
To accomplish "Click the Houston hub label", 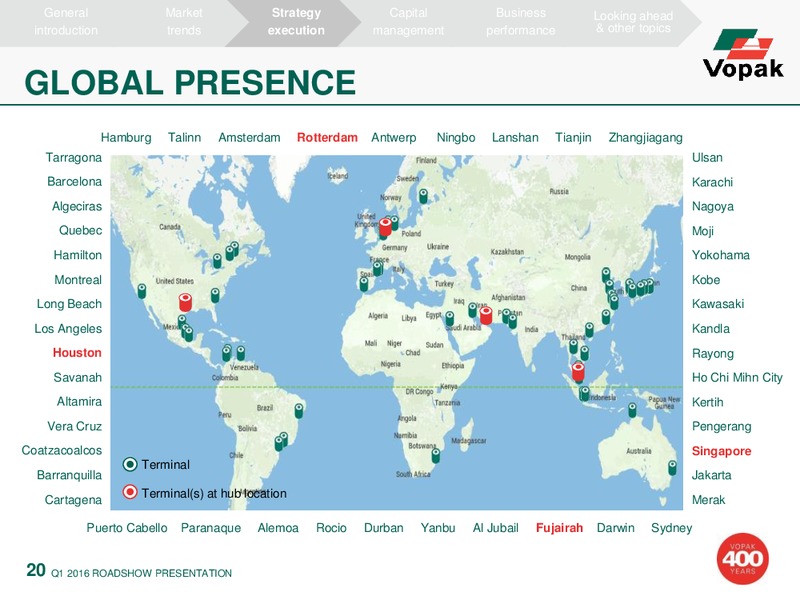I will [77, 353].
